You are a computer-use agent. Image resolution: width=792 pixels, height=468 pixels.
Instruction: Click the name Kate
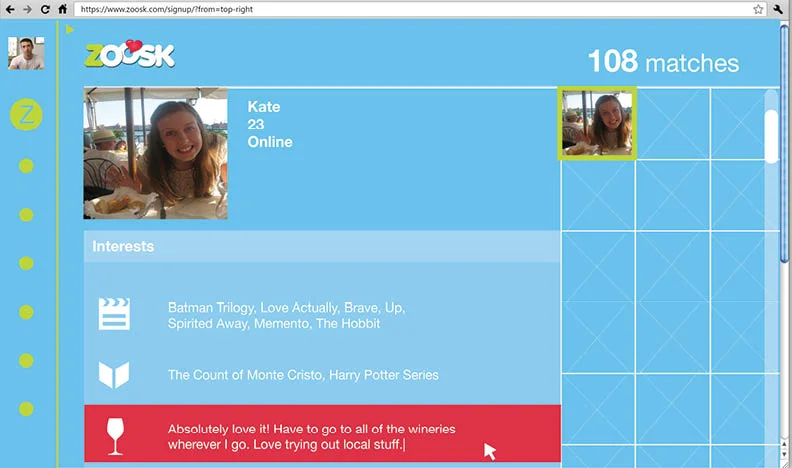pyautogui.click(x=264, y=107)
